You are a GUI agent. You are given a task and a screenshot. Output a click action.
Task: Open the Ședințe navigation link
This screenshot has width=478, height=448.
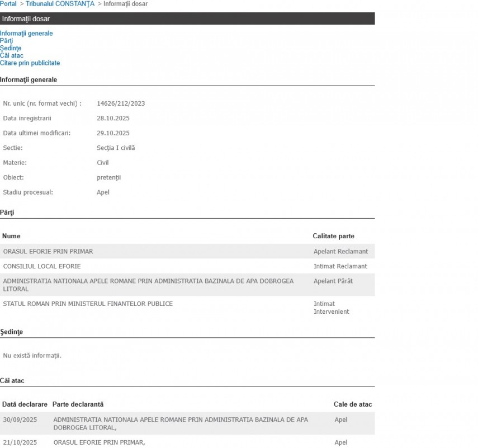(11, 48)
